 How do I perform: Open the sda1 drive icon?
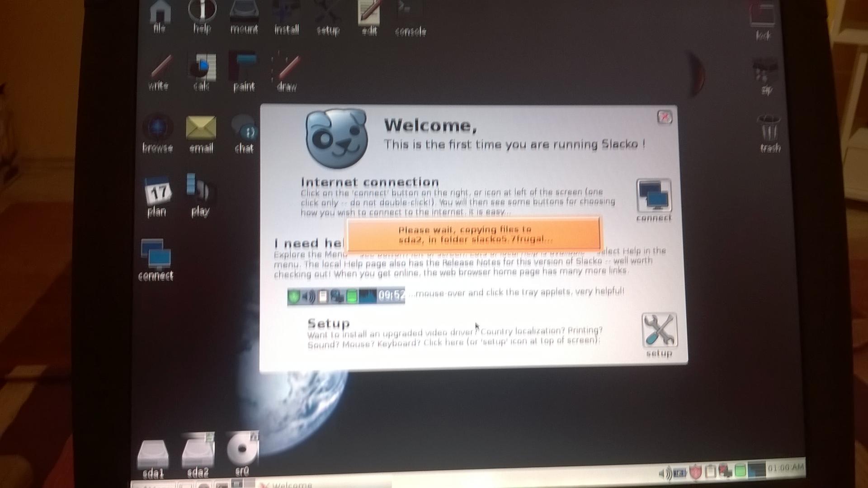tap(153, 459)
